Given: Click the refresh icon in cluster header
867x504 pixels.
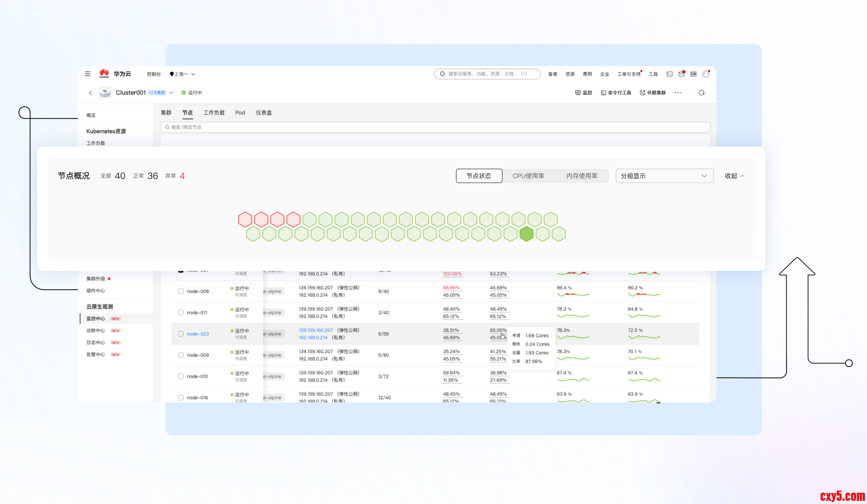Looking at the screenshot, I should click(x=701, y=93).
